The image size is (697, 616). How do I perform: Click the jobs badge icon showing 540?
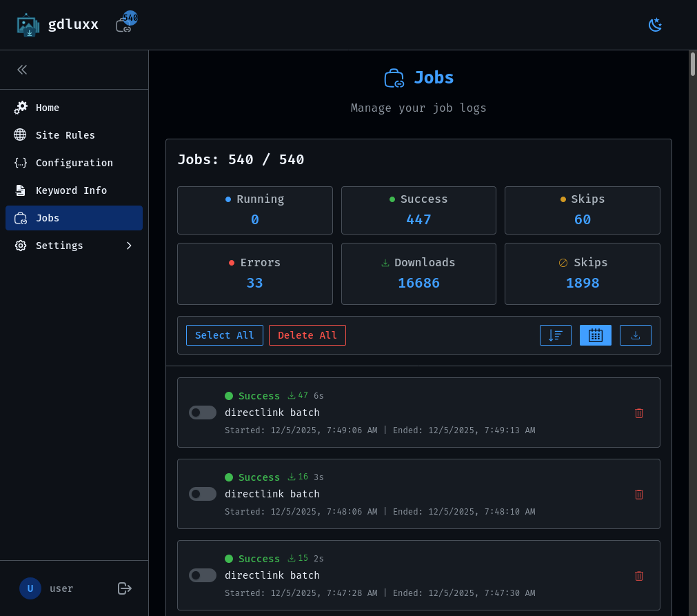point(125,23)
